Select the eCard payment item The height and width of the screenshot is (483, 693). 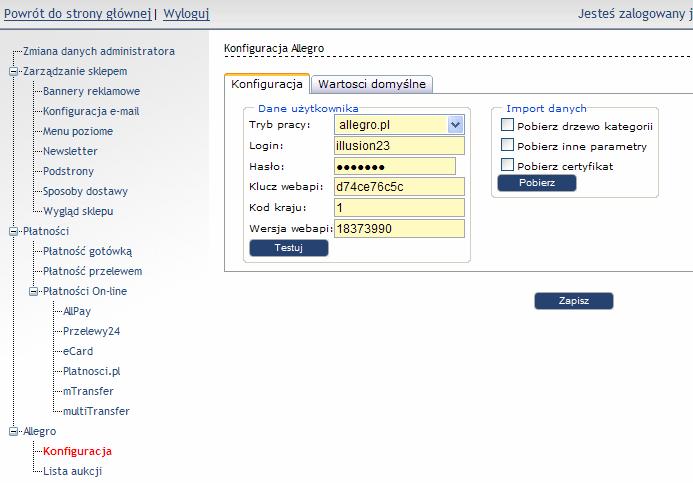[78, 351]
